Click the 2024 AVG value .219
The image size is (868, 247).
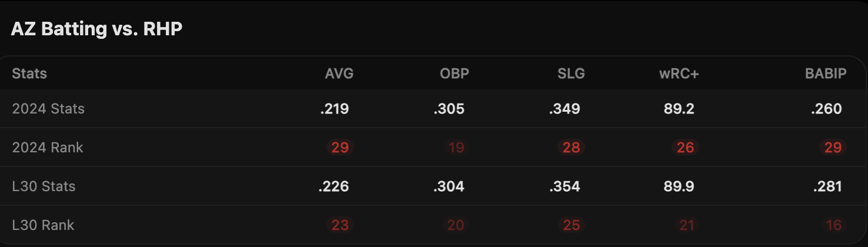point(335,109)
